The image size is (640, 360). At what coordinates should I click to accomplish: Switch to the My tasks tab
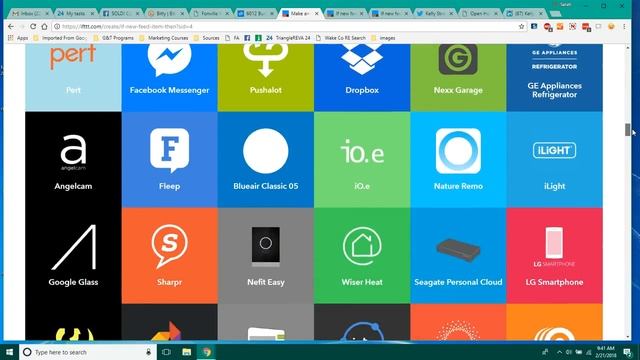[75, 13]
